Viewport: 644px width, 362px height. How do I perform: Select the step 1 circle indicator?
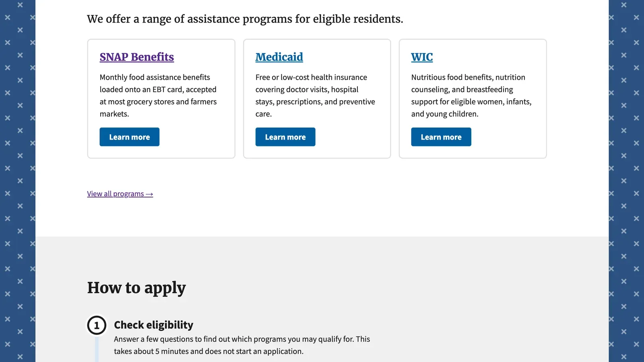[96, 325]
